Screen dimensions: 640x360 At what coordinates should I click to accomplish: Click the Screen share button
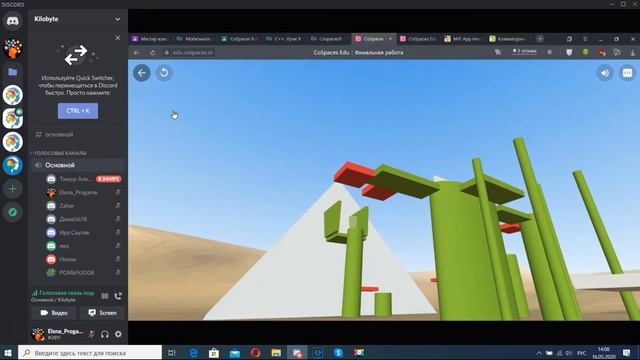click(x=102, y=313)
